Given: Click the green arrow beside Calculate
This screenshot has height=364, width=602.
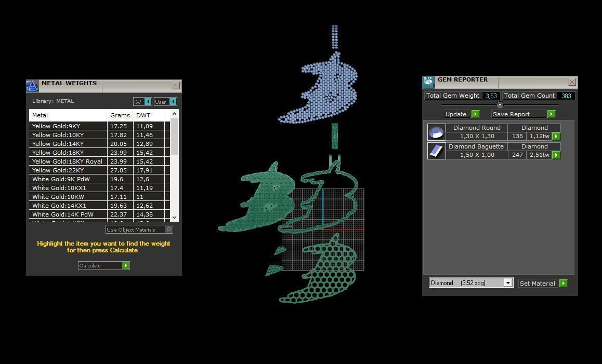Looking at the screenshot, I should click(125, 265).
